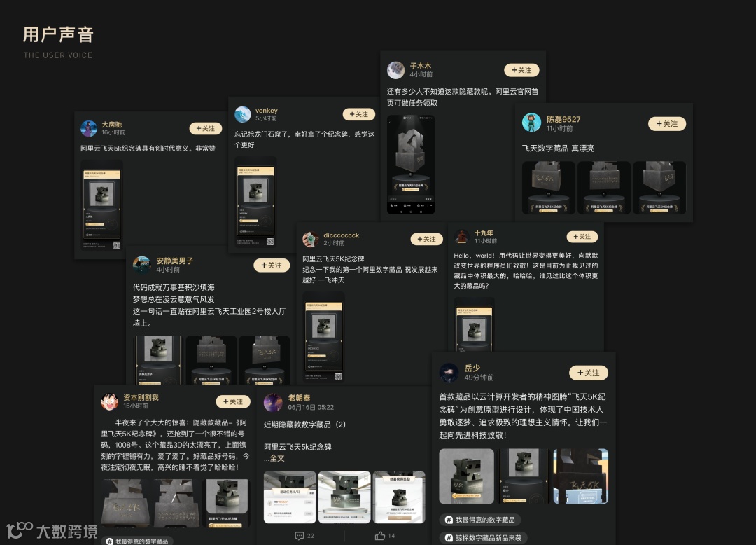Screen dimensions: 756x545
Task: View second image in 安静美男子's post
Action: point(211,360)
